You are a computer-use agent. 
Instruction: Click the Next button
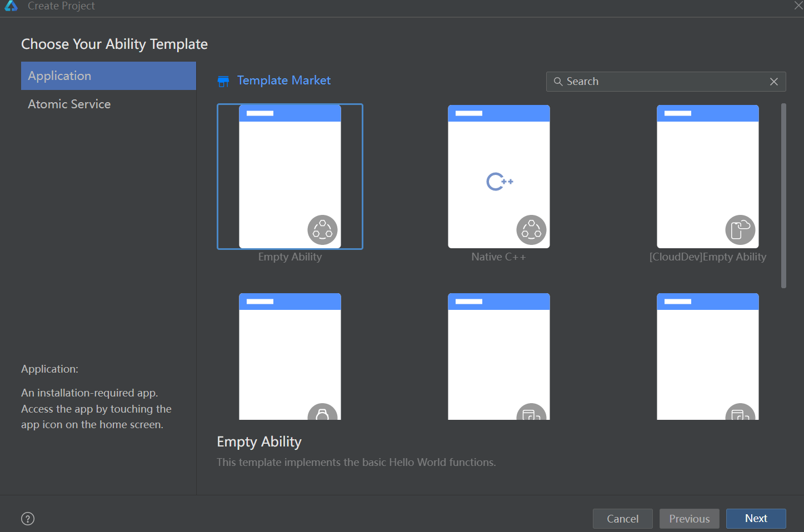click(x=756, y=519)
